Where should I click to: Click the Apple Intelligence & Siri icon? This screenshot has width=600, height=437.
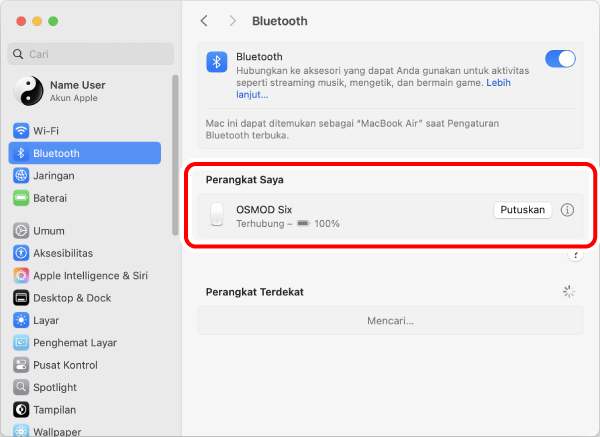pyautogui.click(x=21, y=275)
